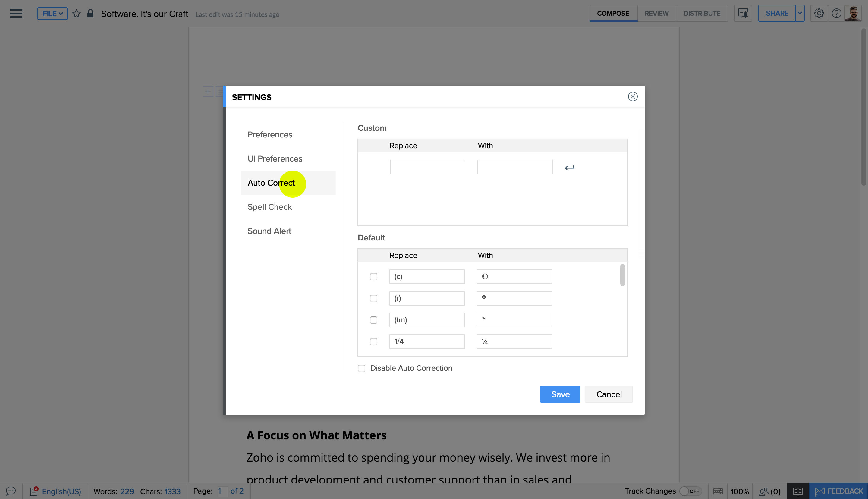Image resolution: width=868 pixels, height=499 pixels.
Task: Expand the FILE dropdown menu
Action: 52,14
